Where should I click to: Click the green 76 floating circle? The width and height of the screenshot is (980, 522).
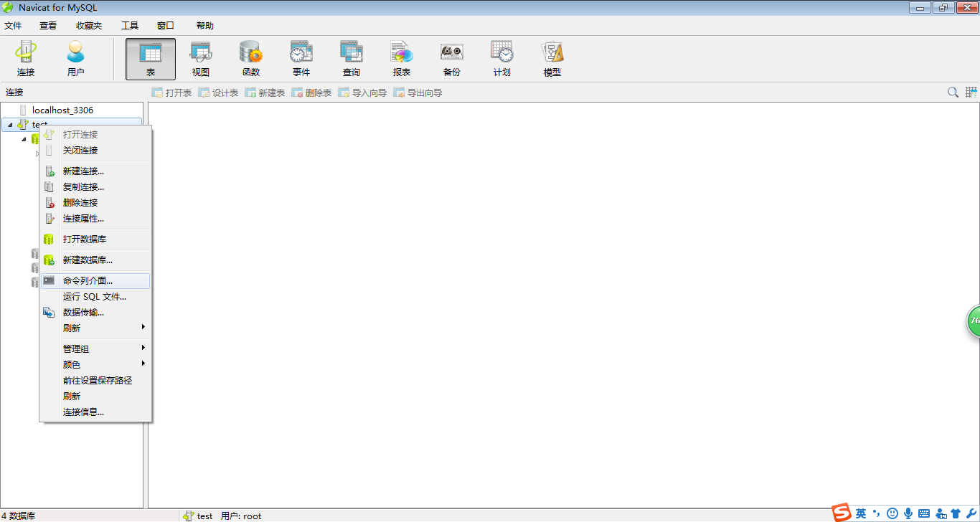[974, 321]
